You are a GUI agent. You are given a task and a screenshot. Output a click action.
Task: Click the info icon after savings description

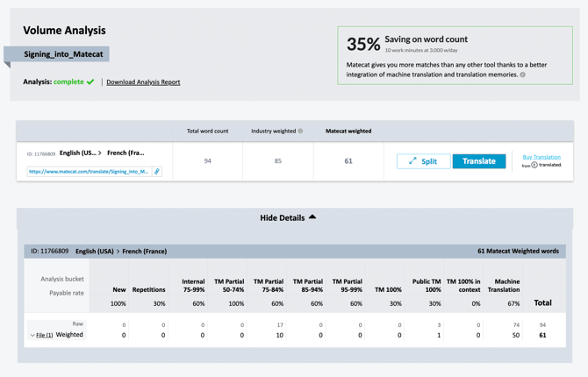(523, 75)
